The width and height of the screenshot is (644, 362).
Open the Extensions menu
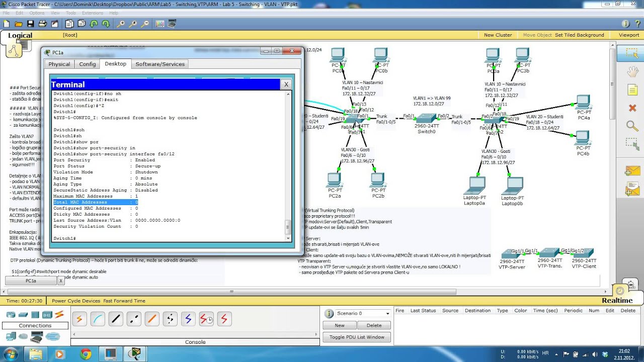[93, 13]
